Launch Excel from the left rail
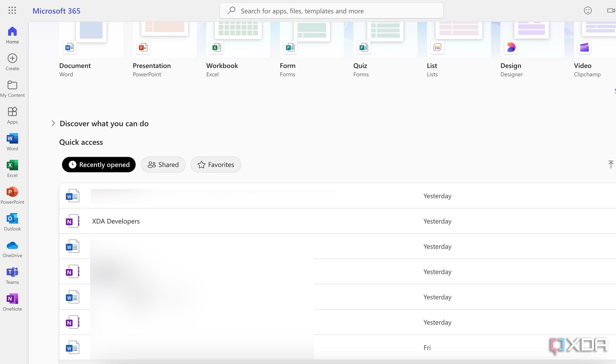This screenshot has height=364, width=616. [x=12, y=168]
